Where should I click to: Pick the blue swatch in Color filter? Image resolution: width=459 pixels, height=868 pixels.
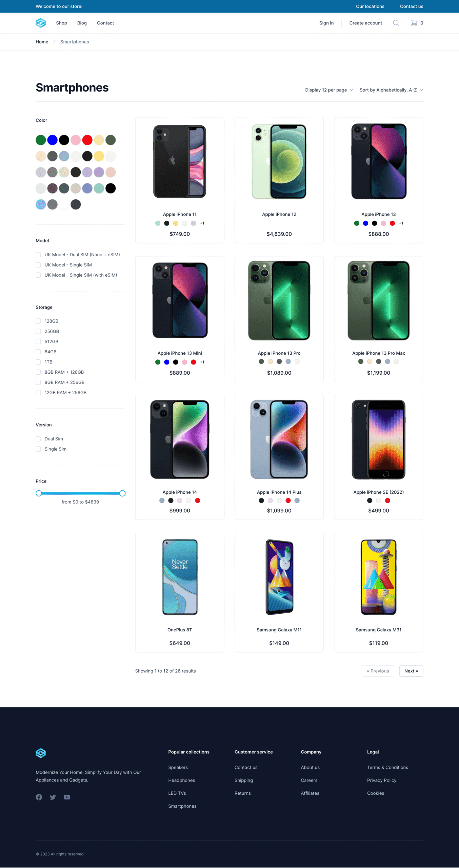tap(52, 140)
